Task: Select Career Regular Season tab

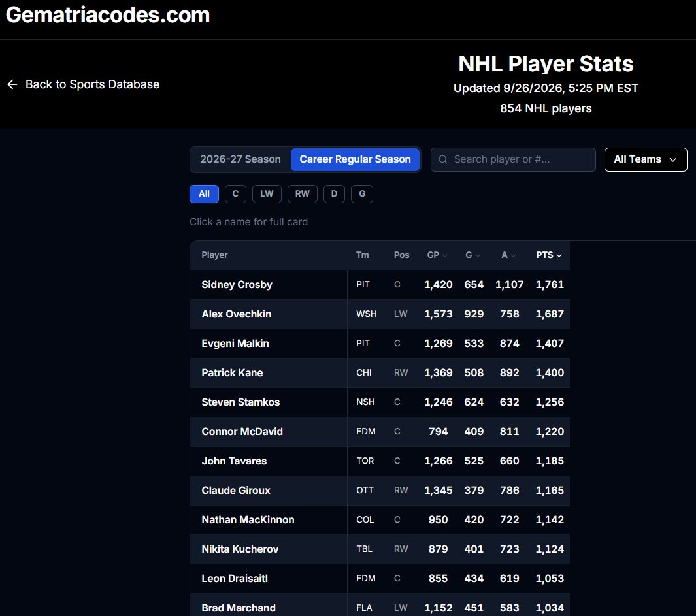Action: coord(355,159)
